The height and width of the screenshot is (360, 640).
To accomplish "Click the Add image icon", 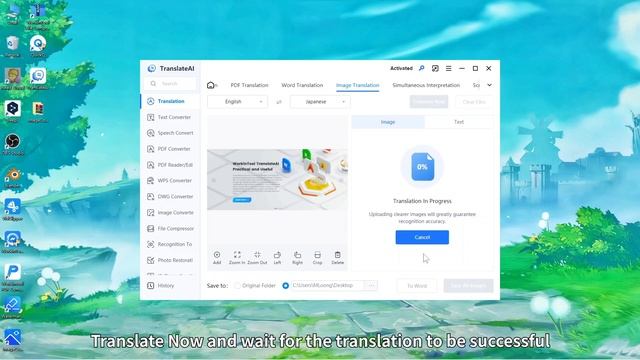I will click(x=217, y=255).
